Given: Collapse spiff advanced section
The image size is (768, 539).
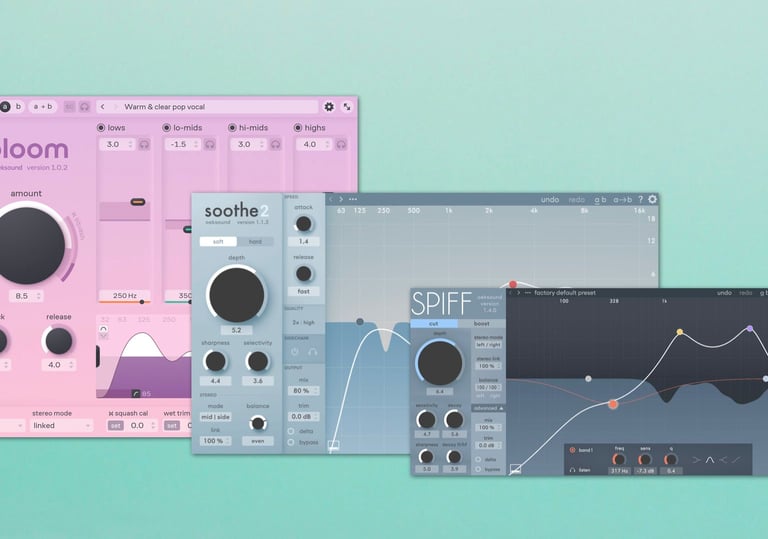Looking at the screenshot, I should pyautogui.click(x=488, y=408).
